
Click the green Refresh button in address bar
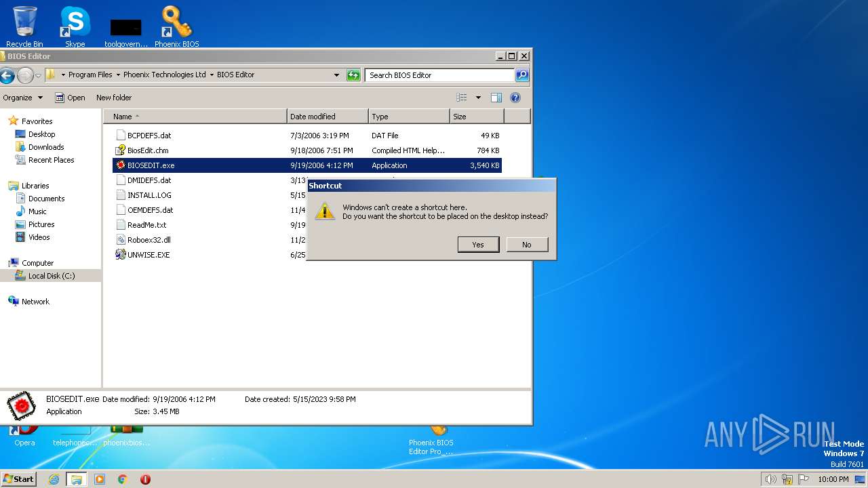[x=353, y=75]
